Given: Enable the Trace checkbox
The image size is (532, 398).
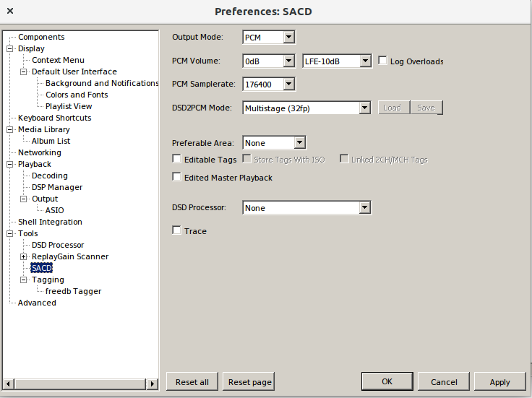Looking at the screenshot, I should 177,230.
